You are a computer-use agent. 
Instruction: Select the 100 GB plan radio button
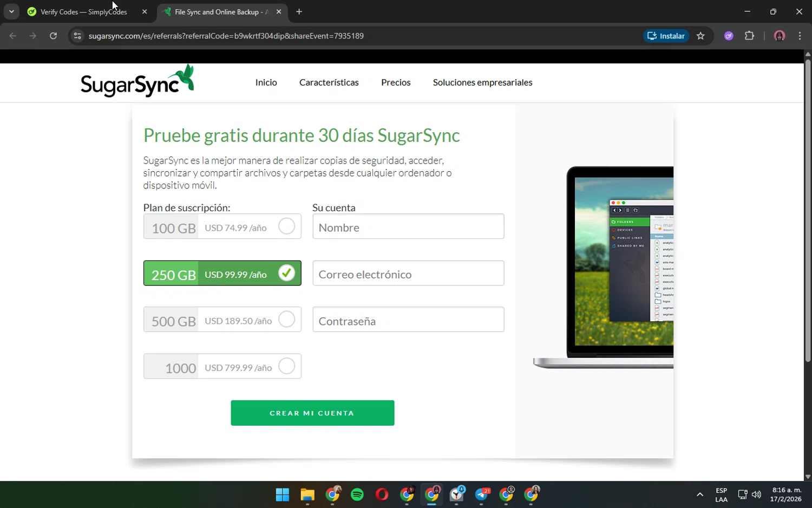[x=286, y=226]
